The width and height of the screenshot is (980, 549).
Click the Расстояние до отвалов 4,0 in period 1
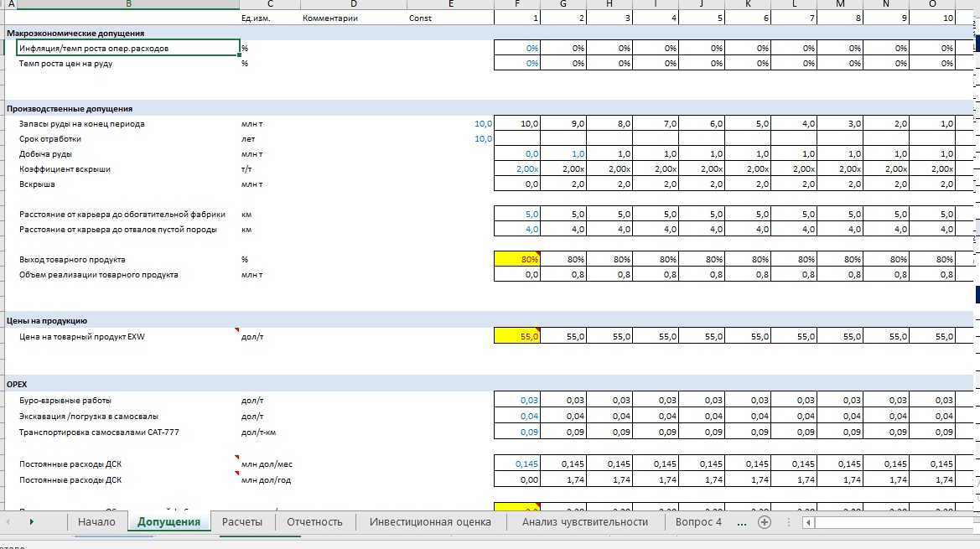click(517, 229)
